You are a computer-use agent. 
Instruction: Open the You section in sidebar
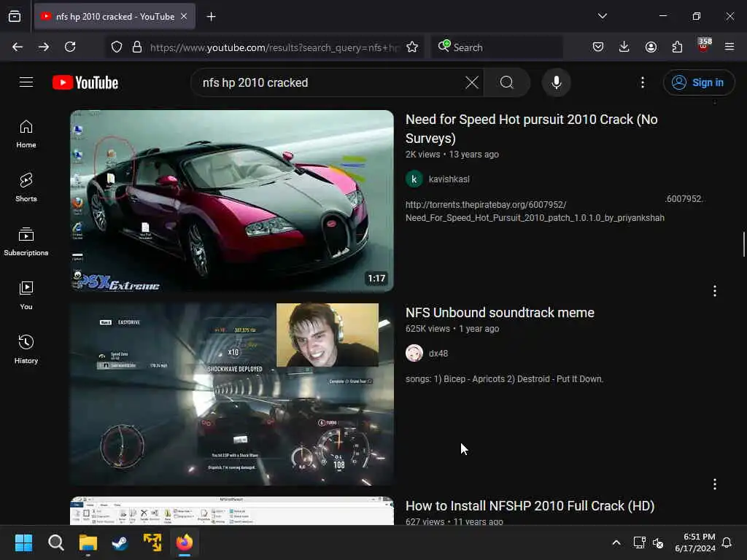[x=26, y=296]
